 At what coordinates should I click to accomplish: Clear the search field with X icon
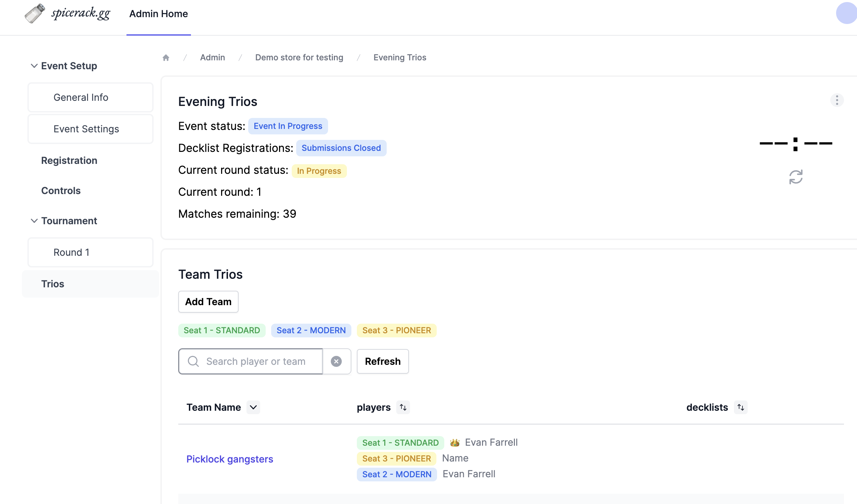(x=336, y=361)
